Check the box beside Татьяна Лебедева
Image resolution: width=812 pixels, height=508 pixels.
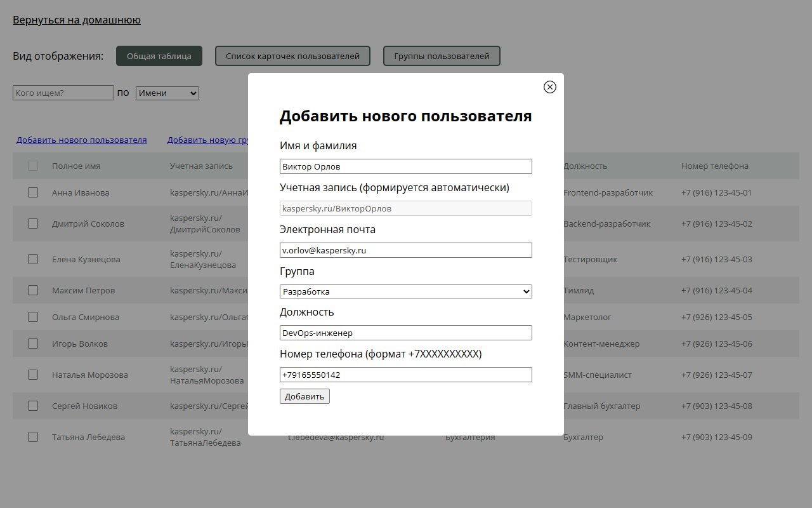point(33,437)
